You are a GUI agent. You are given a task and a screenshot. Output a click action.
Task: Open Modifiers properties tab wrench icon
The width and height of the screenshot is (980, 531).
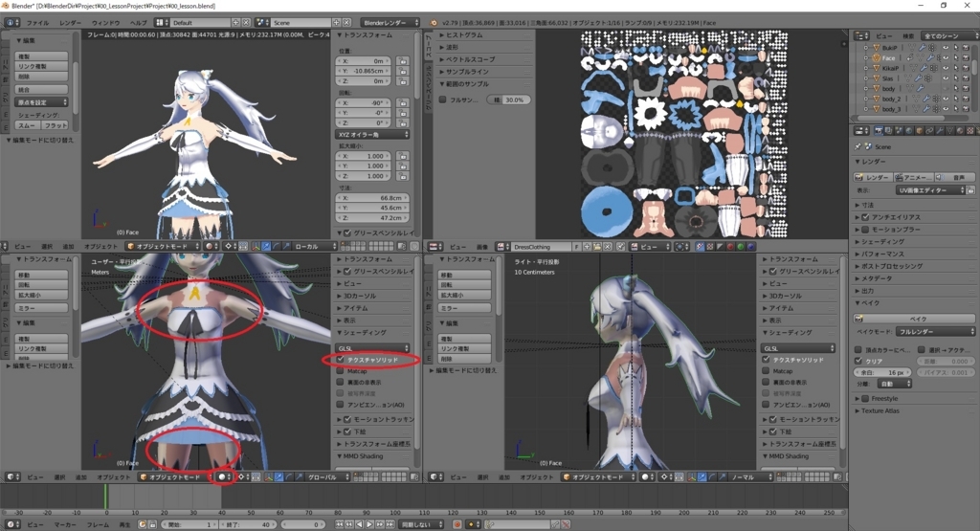point(940,130)
